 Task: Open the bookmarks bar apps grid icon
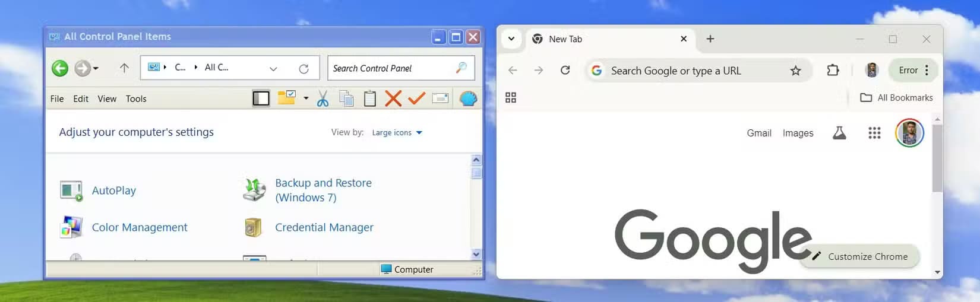511,97
